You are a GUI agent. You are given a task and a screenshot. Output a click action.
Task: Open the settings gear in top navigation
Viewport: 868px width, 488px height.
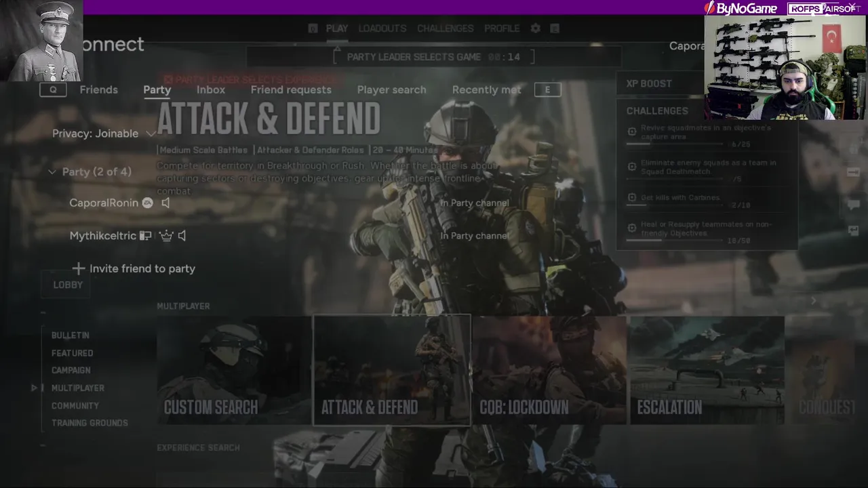click(x=536, y=28)
